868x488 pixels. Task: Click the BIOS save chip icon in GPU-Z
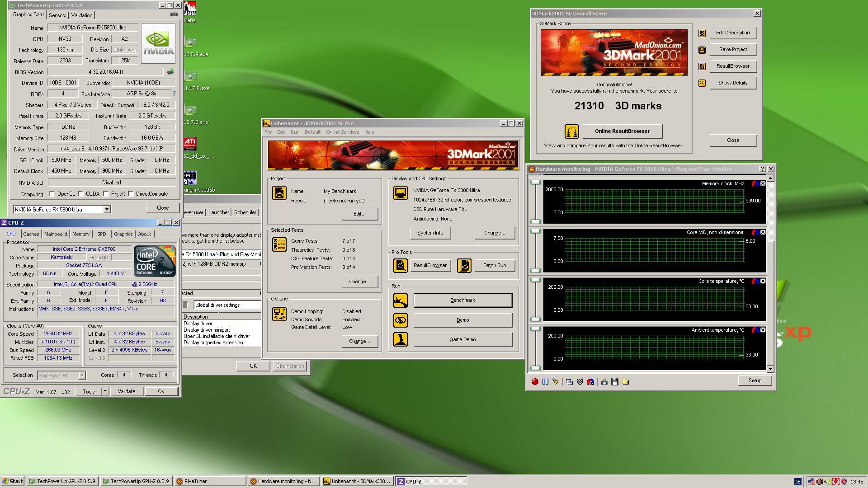(x=170, y=72)
